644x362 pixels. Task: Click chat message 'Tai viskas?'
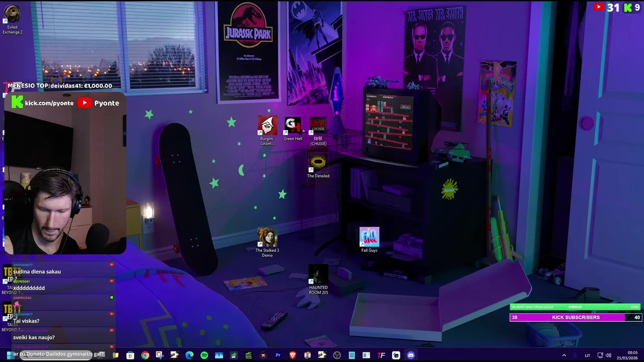click(26, 321)
